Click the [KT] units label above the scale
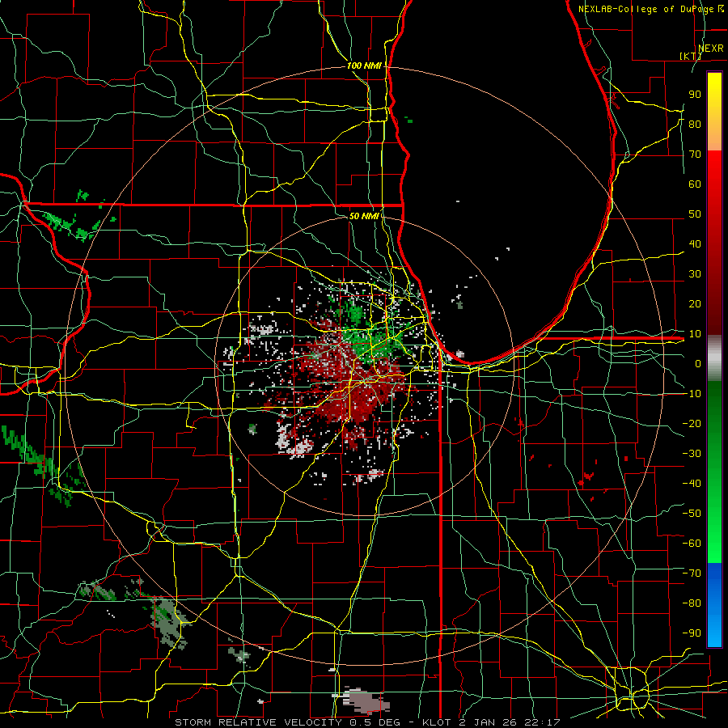 (691, 56)
